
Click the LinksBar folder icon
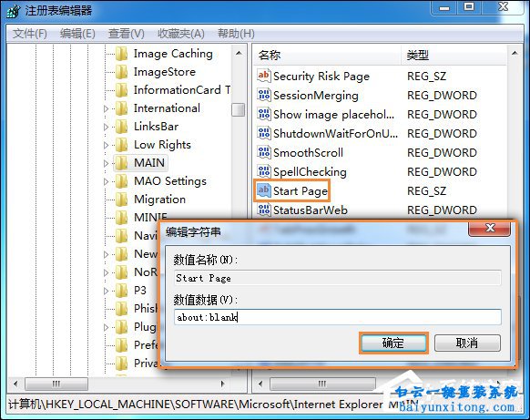[121, 127]
